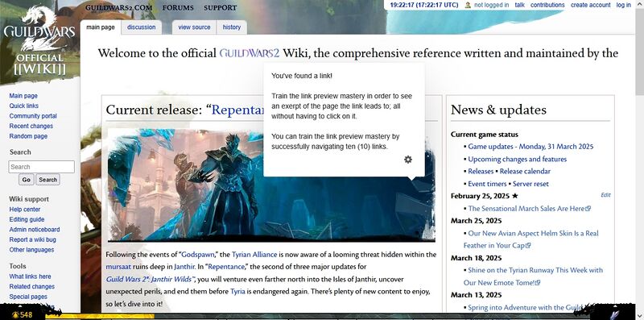Open Random page in sidebar
This screenshot has height=320, width=644.
click(x=28, y=136)
